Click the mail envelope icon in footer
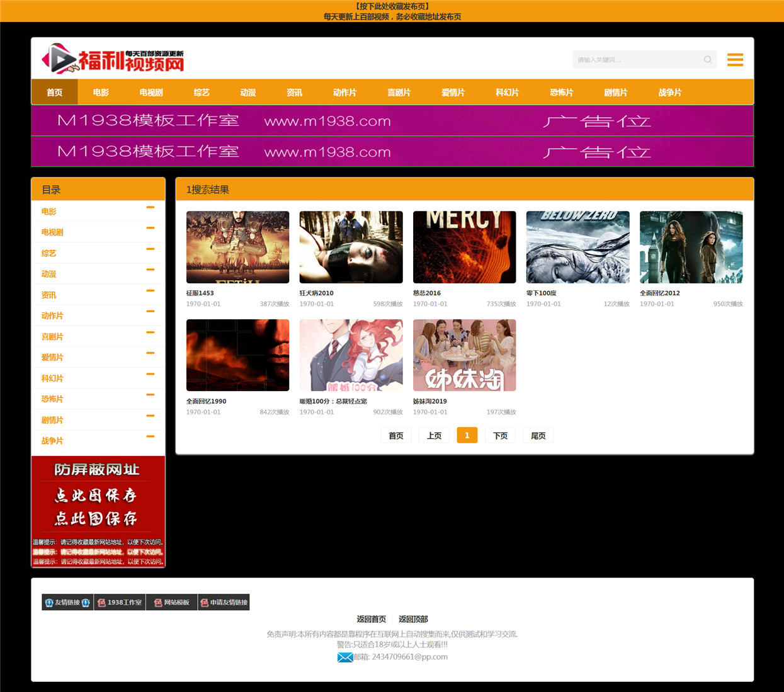Viewport: 784px width, 692px height. click(x=345, y=657)
